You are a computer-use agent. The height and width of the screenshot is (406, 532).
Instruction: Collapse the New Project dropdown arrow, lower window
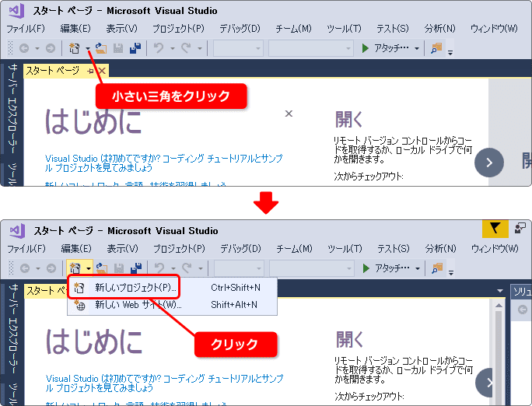(88, 268)
